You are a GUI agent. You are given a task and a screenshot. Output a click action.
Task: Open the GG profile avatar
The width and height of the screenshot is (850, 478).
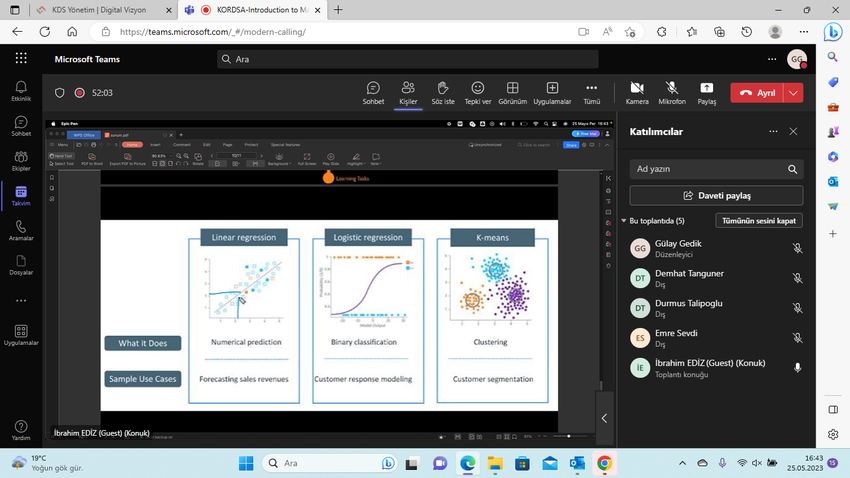(797, 59)
